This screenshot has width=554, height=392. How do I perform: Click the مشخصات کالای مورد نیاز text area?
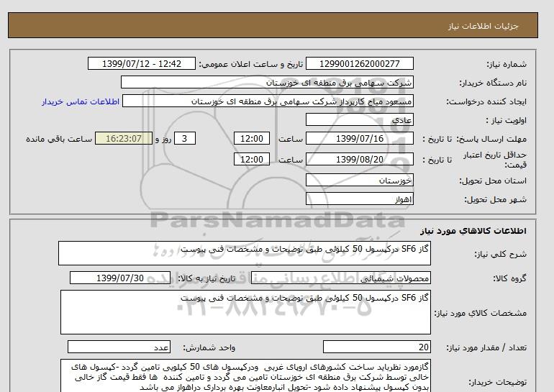[x=244, y=311]
